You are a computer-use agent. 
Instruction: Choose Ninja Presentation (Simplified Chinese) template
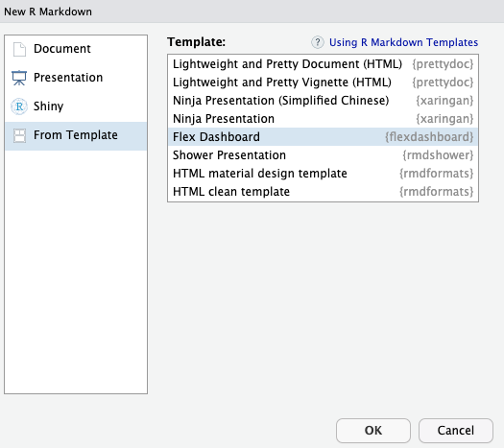323,101
